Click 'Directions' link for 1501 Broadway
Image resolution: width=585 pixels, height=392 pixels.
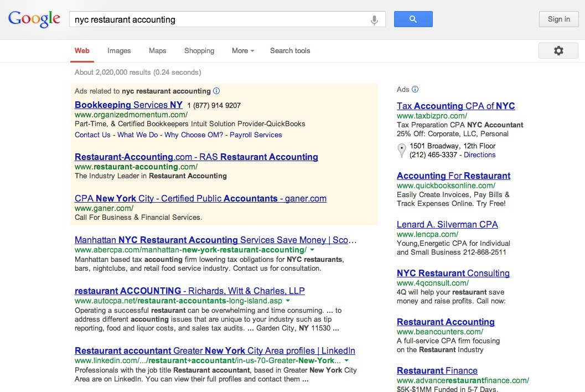[479, 155]
